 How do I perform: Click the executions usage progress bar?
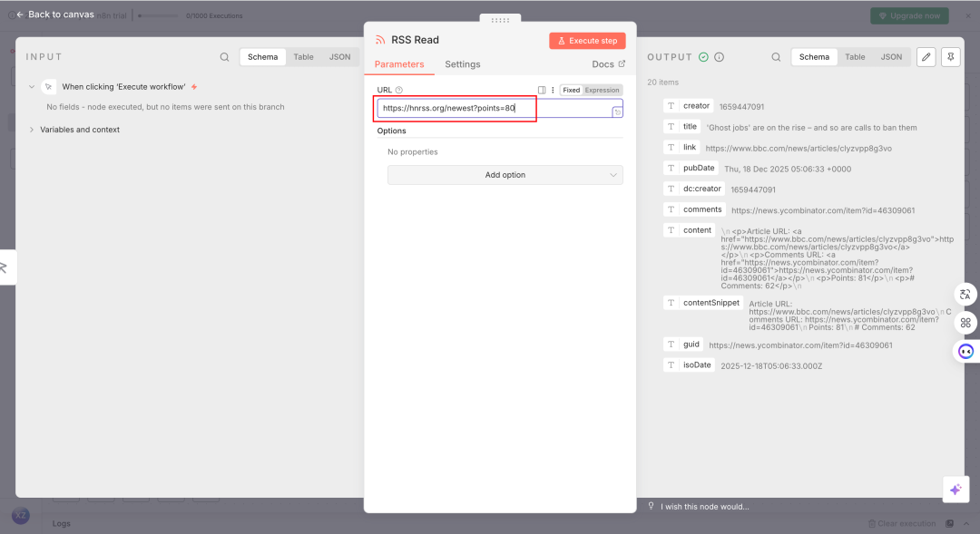(158, 15)
